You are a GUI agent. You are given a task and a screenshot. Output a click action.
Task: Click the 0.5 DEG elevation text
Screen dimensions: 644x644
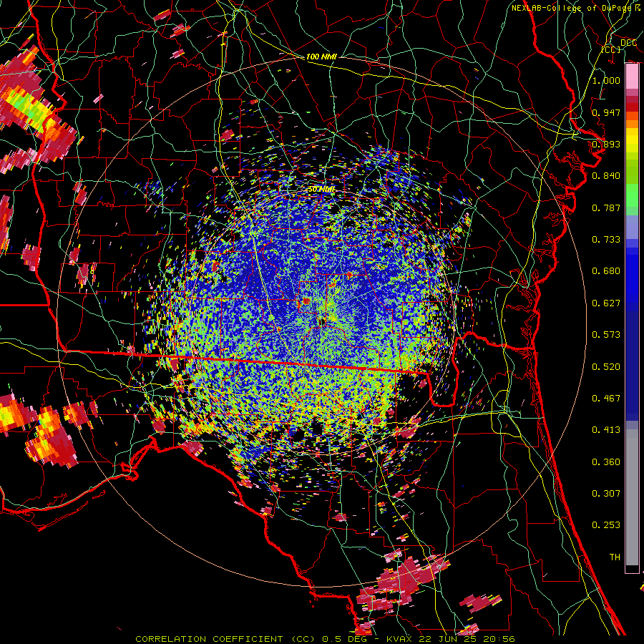pos(344,639)
